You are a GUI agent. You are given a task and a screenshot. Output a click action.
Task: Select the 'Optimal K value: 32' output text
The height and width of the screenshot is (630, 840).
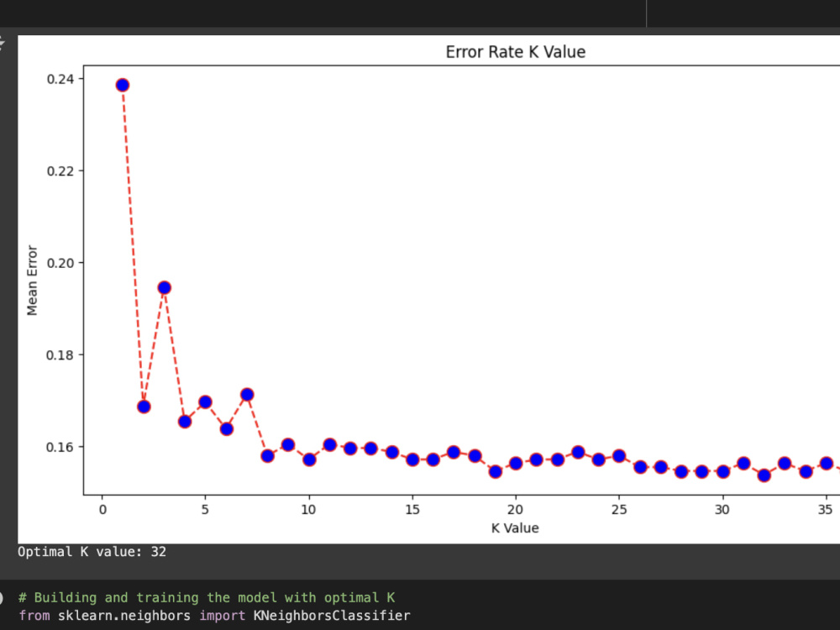click(92, 552)
